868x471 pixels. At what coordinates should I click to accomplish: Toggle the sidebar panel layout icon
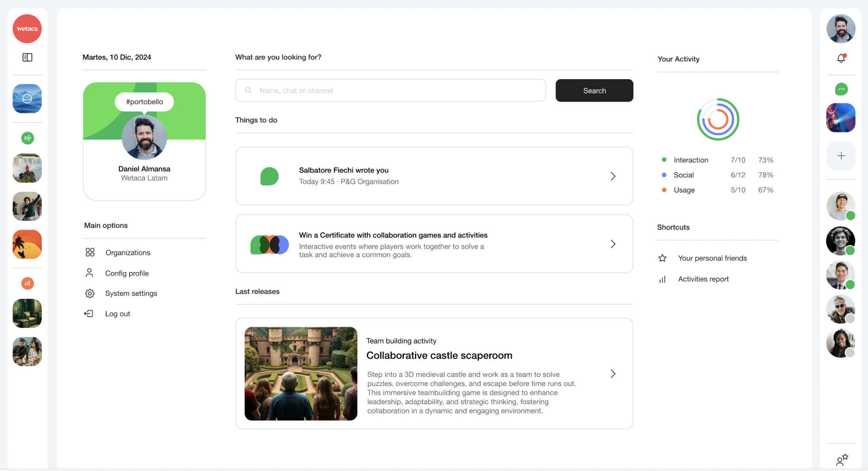[27, 58]
